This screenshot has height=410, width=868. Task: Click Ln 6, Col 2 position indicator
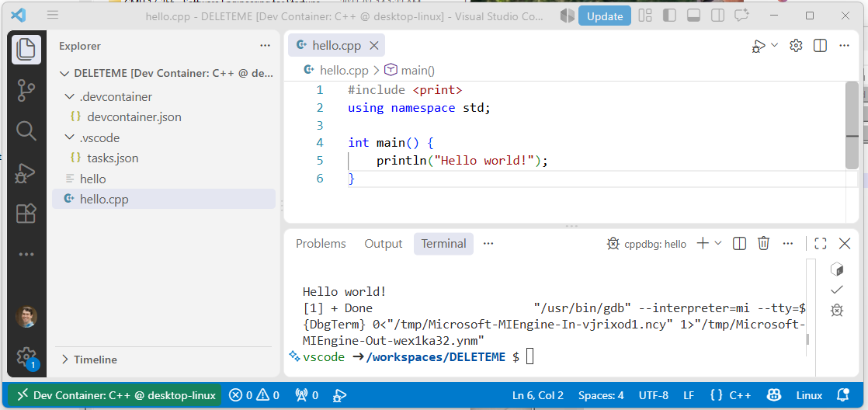point(537,395)
